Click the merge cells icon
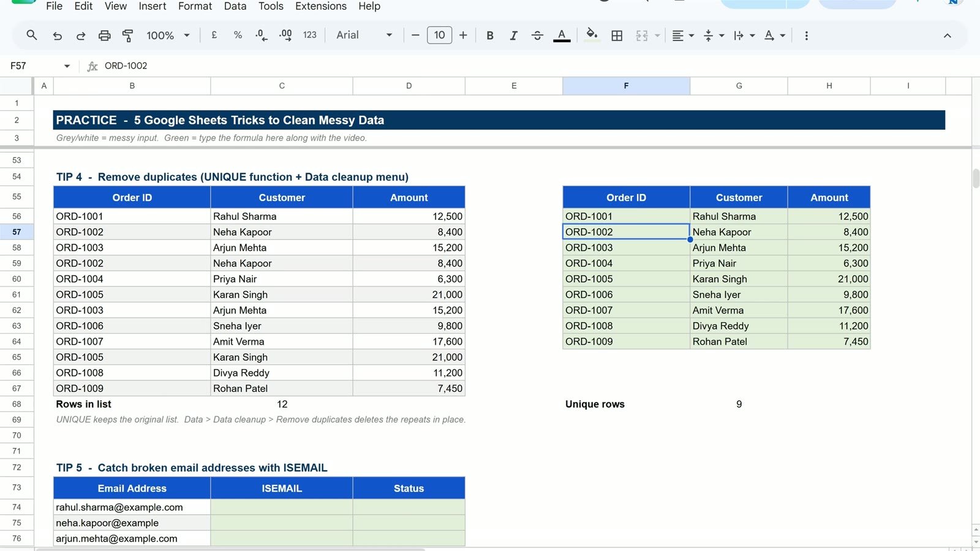This screenshot has height=551, width=980. pos(641,36)
